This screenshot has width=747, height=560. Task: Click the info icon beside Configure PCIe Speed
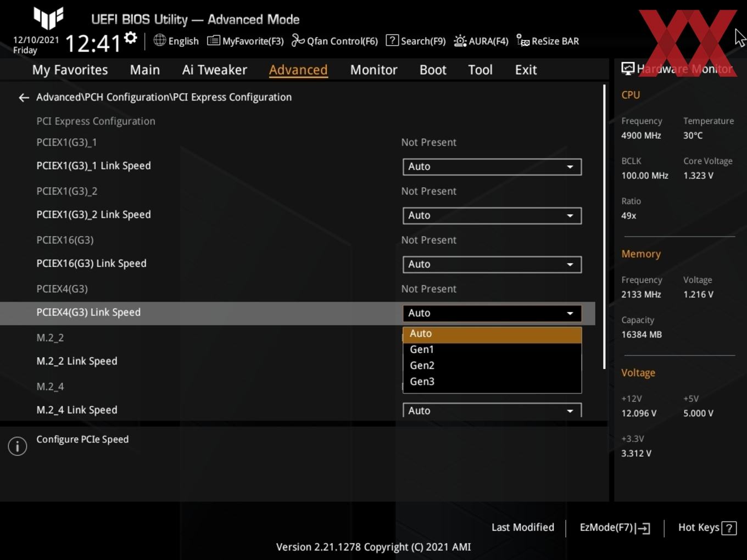pos(18,446)
